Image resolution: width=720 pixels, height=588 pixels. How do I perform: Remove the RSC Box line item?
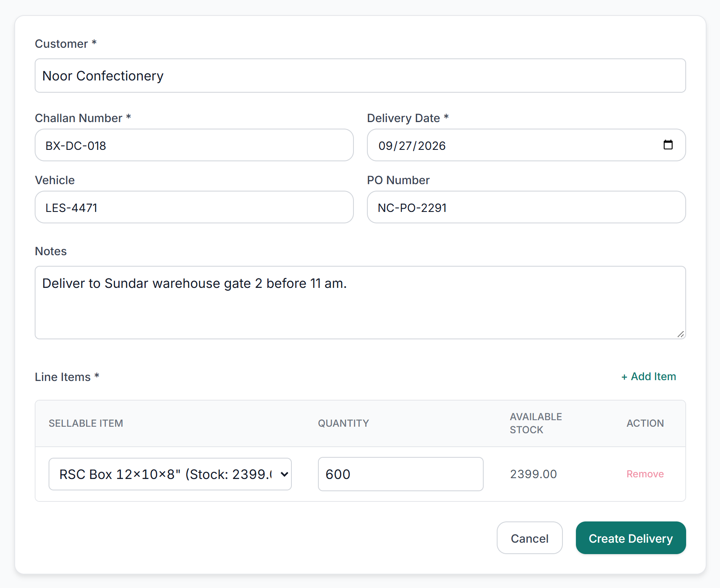click(645, 474)
